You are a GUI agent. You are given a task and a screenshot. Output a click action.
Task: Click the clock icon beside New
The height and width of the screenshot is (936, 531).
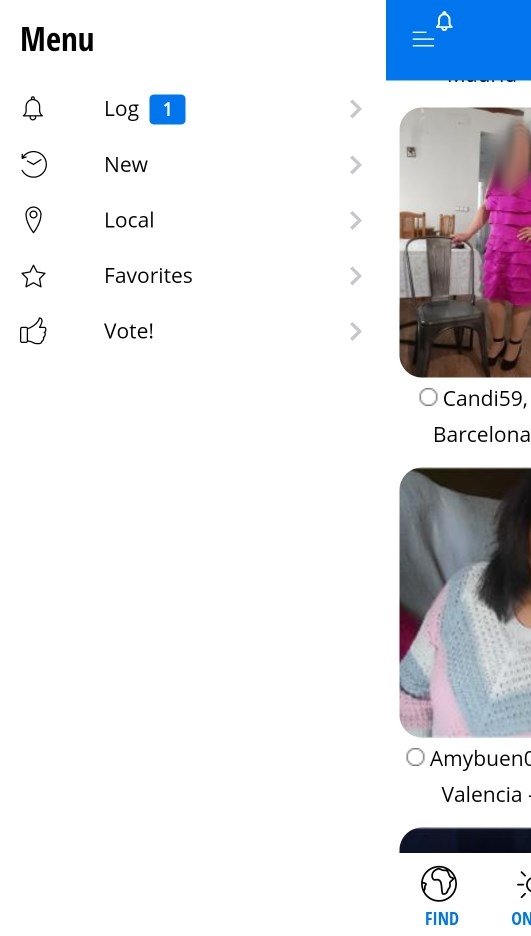tap(33, 164)
